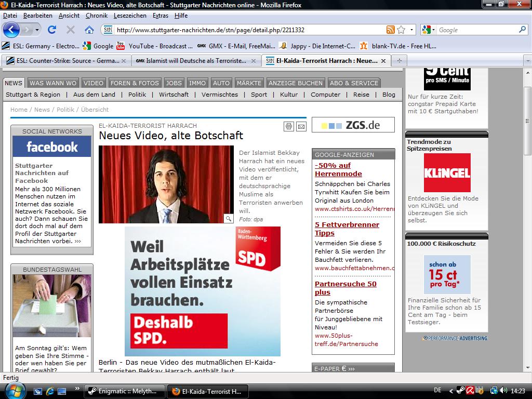The width and height of the screenshot is (532, 399).
Task: Click the Wirtschaft section link
Action: pyautogui.click(x=174, y=95)
